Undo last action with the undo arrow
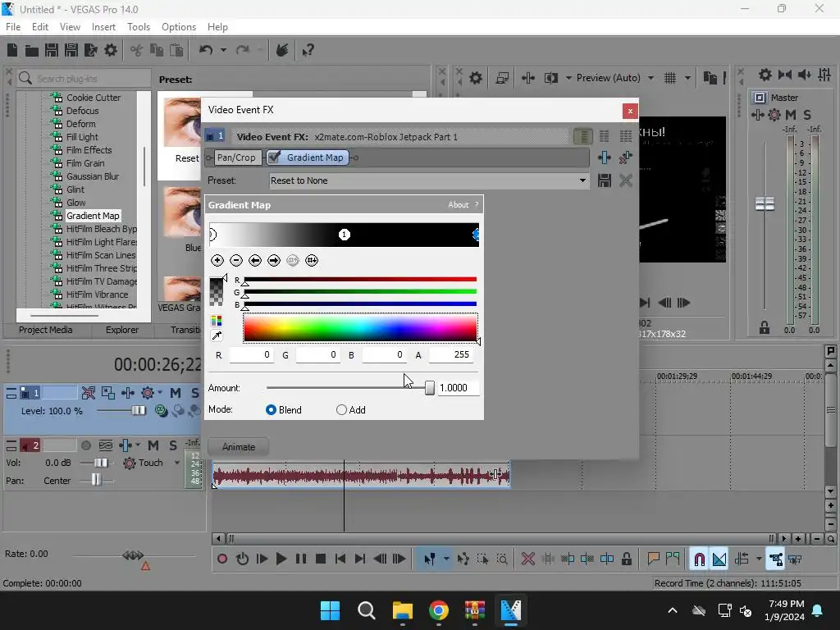The height and width of the screenshot is (630, 840). tap(206, 50)
